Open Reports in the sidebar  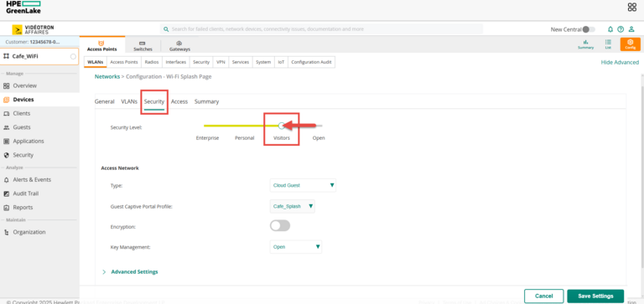[x=23, y=208]
